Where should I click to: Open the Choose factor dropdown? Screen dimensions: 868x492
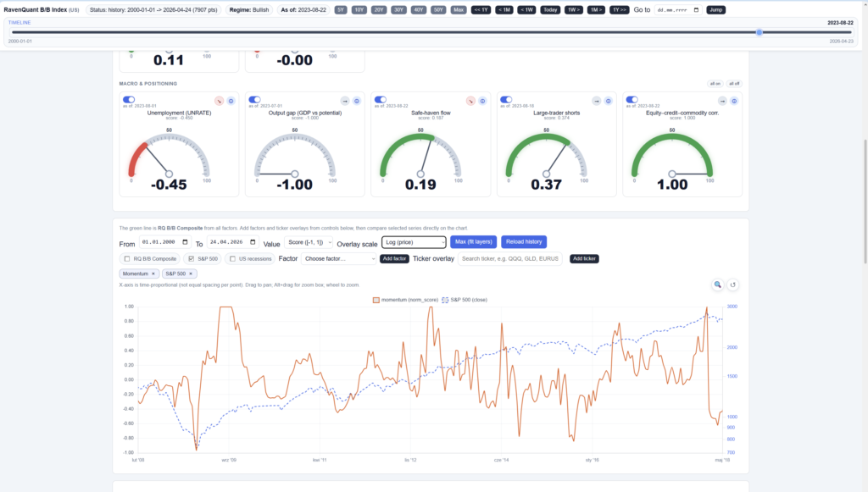coord(339,261)
